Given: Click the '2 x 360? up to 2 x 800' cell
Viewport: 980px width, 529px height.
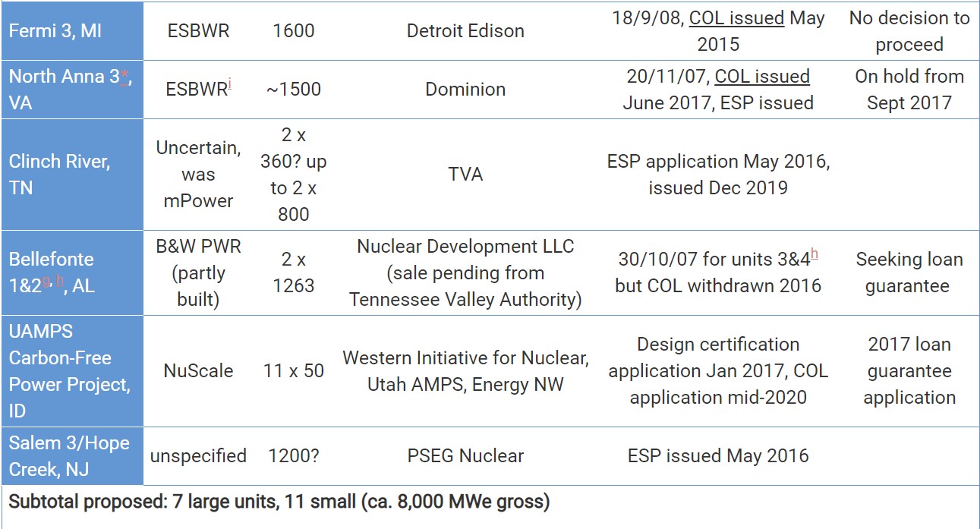Looking at the screenshot, I should point(294,175).
